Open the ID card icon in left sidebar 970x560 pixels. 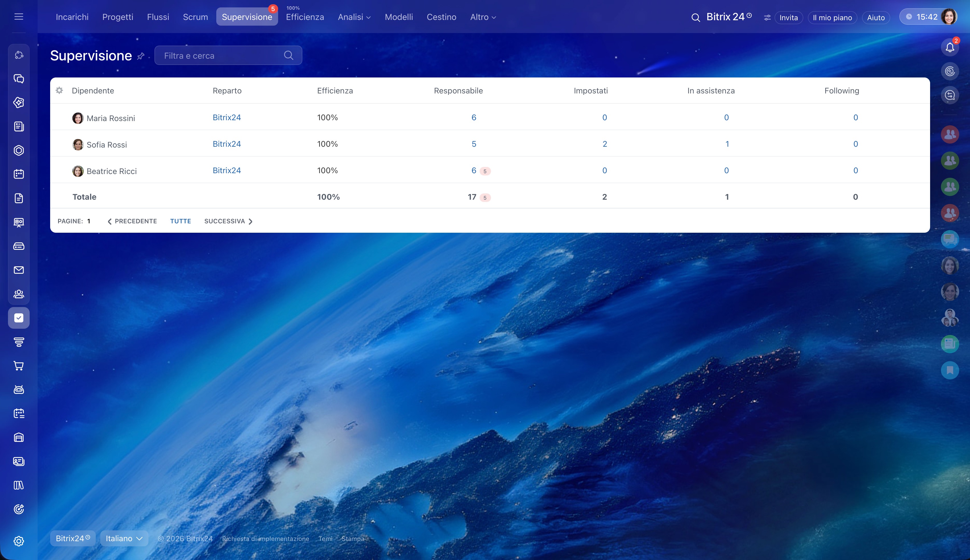[19, 461]
